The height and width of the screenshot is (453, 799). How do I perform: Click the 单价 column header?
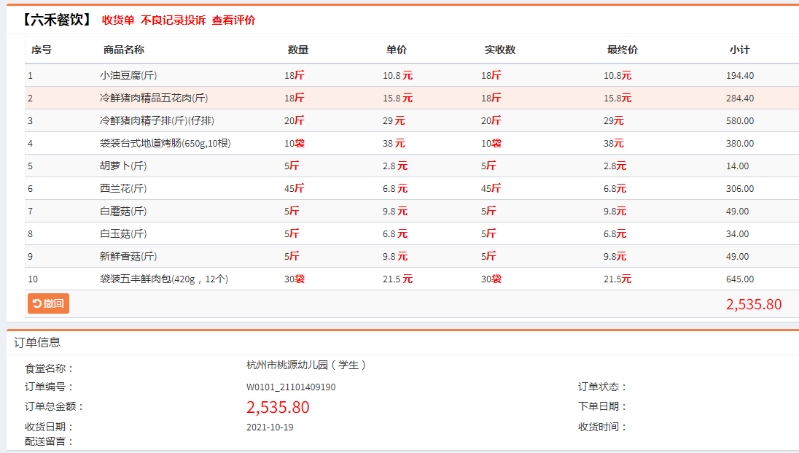396,50
